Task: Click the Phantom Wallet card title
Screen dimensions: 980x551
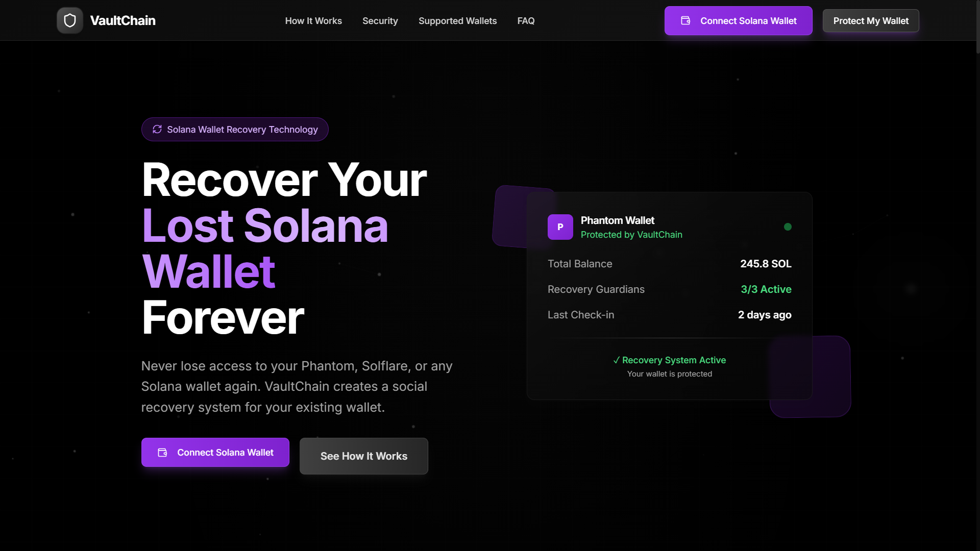Action: 617,220
